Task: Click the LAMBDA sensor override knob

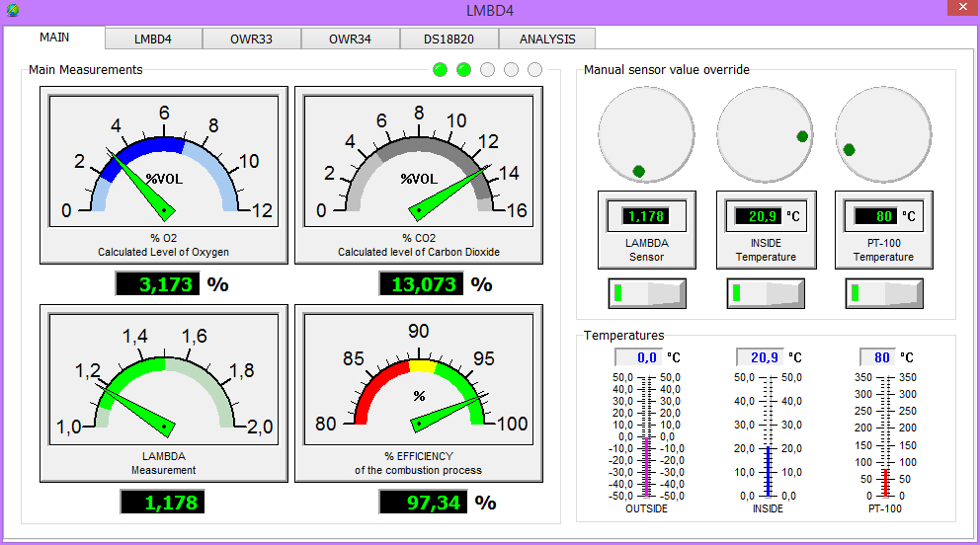Action: point(646,133)
